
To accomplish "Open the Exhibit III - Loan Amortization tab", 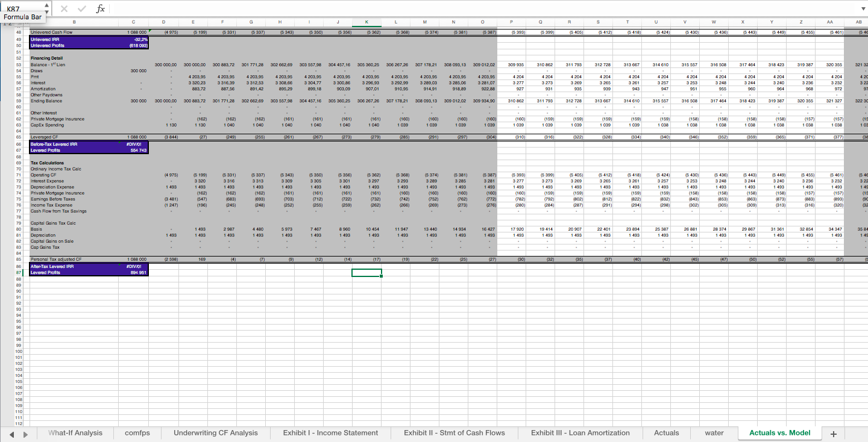I will click(579, 432).
